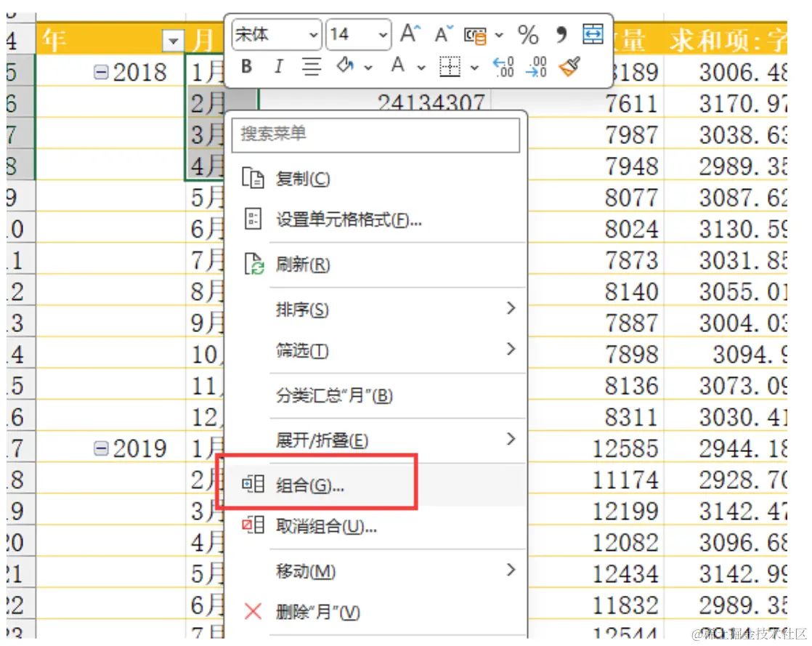
Task: Apply percent style format
Action: [528, 35]
